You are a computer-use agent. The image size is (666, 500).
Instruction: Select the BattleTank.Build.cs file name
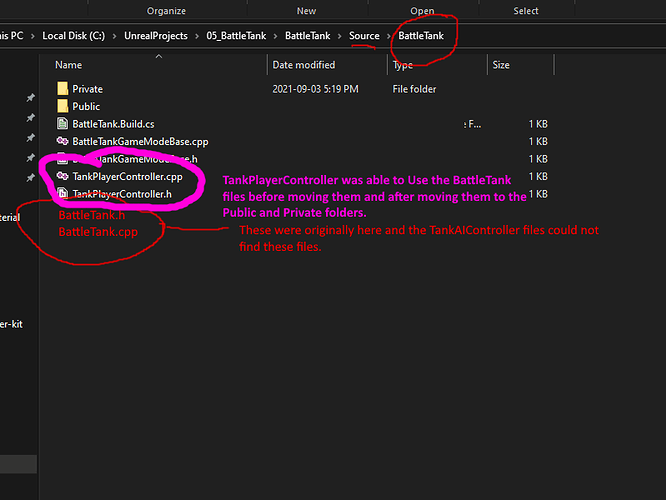tap(113, 124)
